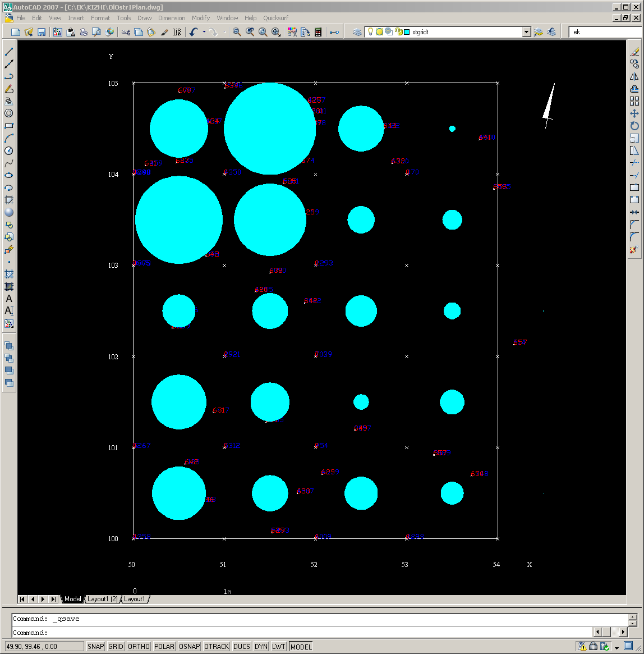Click the Save icon in toolbar
644x654 pixels.
(x=42, y=32)
